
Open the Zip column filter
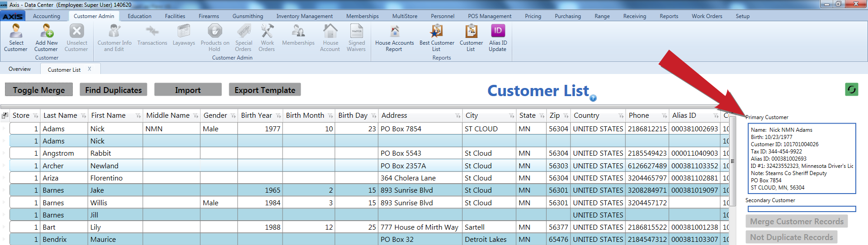[566, 116]
